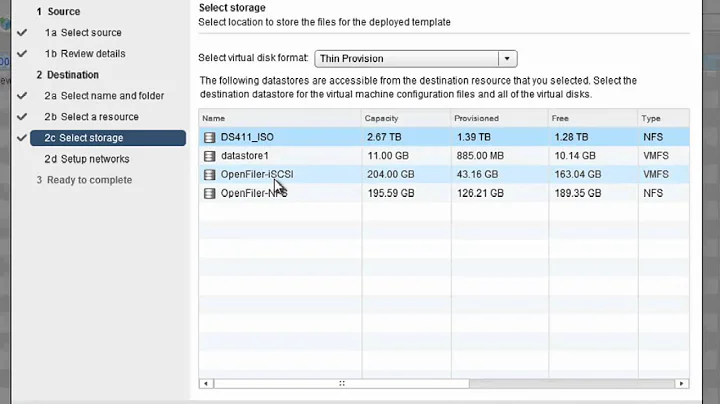Go to step 2b Select a resource

(x=91, y=117)
